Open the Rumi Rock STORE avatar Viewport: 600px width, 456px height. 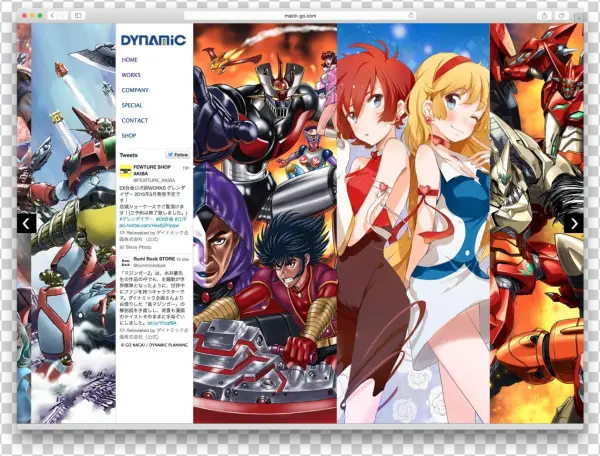pyautogui.click(x=126, y=262)
